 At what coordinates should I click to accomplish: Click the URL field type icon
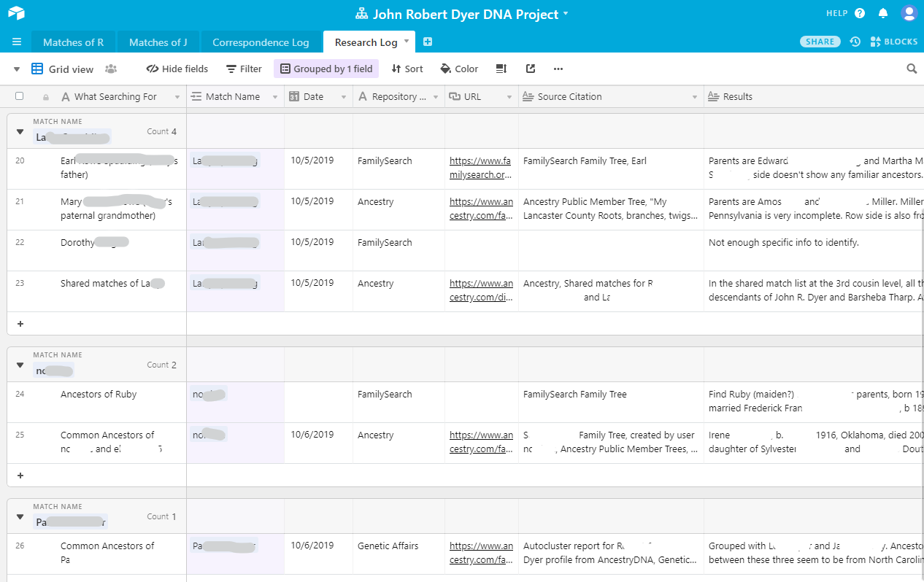click(455, 96)
